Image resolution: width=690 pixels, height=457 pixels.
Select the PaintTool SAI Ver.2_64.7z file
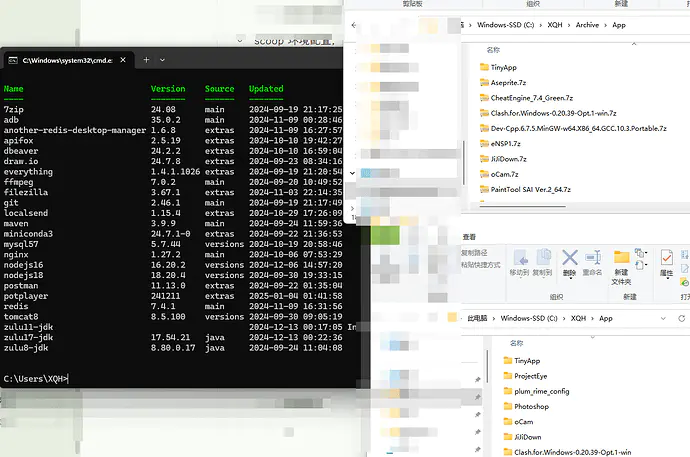coord(530,188)
